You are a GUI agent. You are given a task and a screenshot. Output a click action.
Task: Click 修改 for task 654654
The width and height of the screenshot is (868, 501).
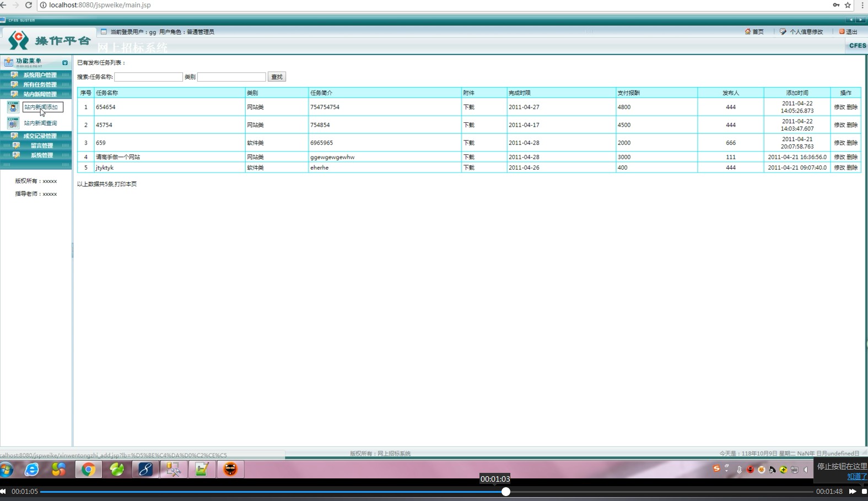tap(839, 107)
